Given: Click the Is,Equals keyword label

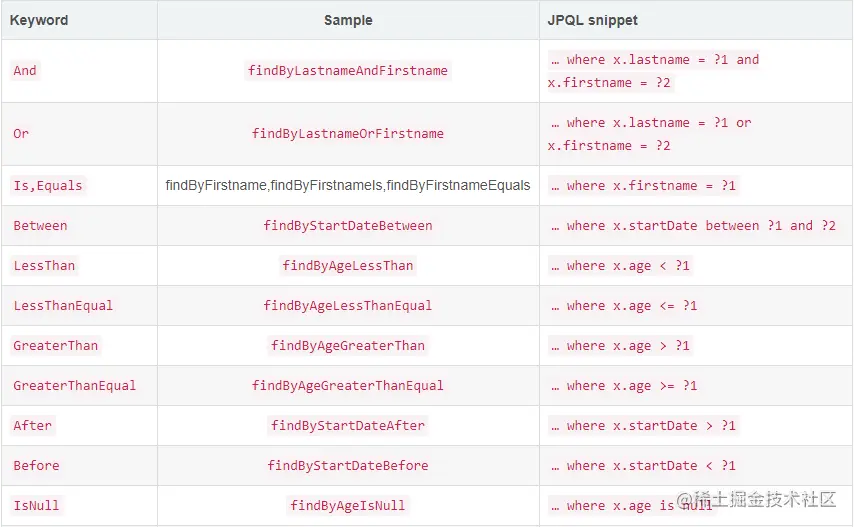Looking at the screenshot, I should tap(48, 186).
